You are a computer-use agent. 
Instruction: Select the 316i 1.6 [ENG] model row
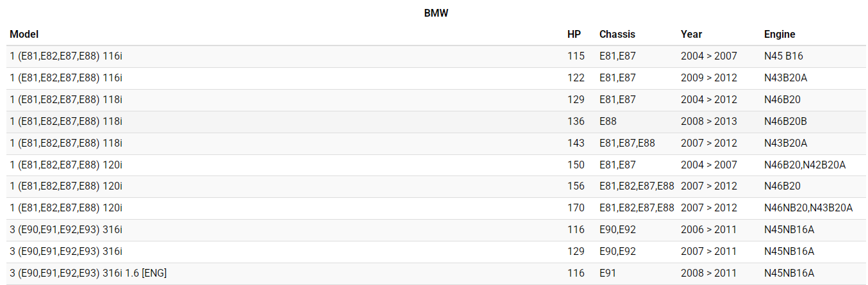tap(88, 273)
